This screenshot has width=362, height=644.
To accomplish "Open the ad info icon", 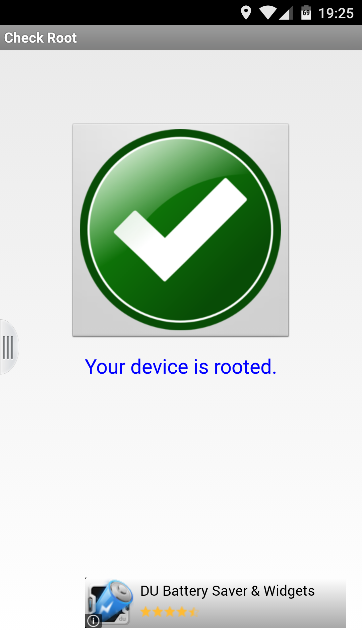I will (93, 621).
